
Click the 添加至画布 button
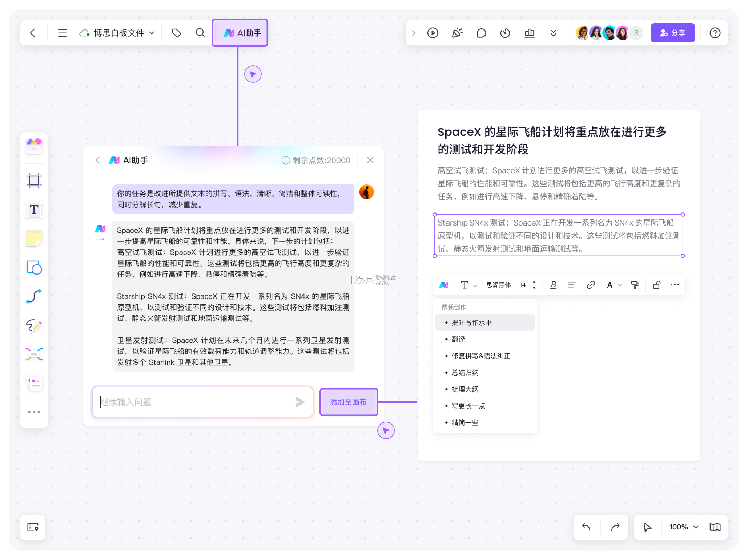pos(348,402)
